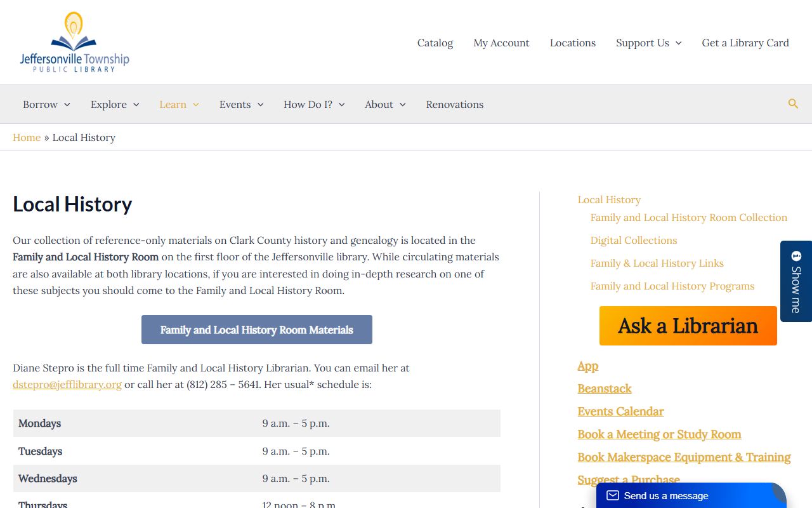Screen dimensions: 812x508
Task: Expand the Borrow menu chevron
Action: 67,105
